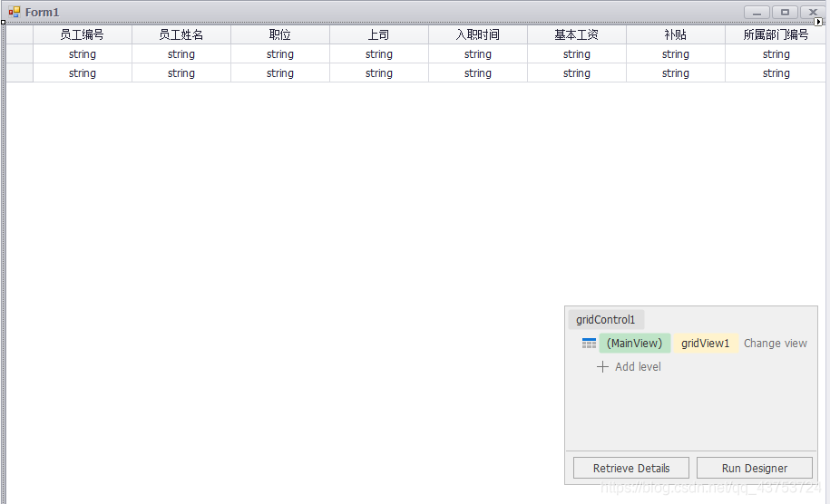
Task: Click the Change view link
Action: coord(775,344)
